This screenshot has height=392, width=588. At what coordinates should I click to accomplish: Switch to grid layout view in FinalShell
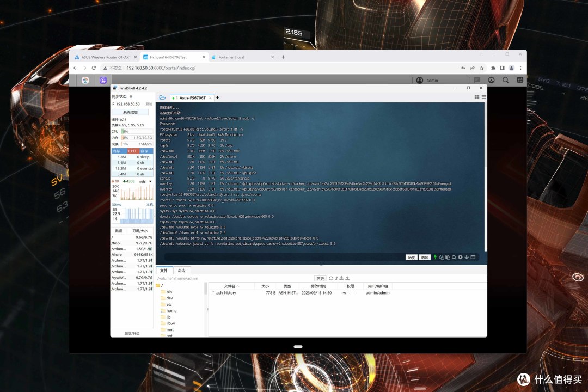(477, 97)
